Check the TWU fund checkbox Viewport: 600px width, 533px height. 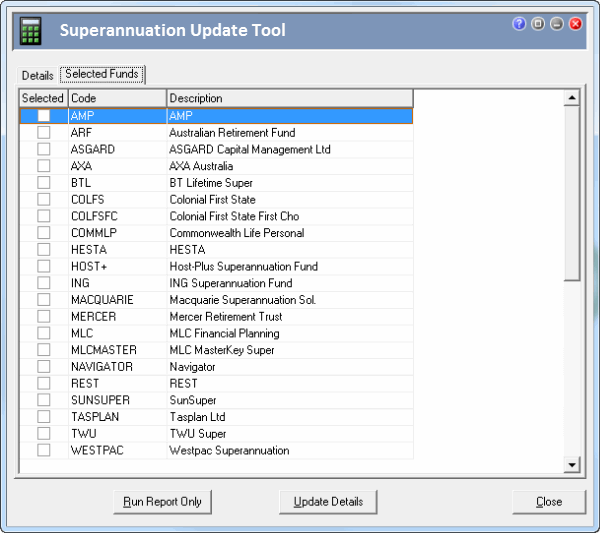[44, 434]
